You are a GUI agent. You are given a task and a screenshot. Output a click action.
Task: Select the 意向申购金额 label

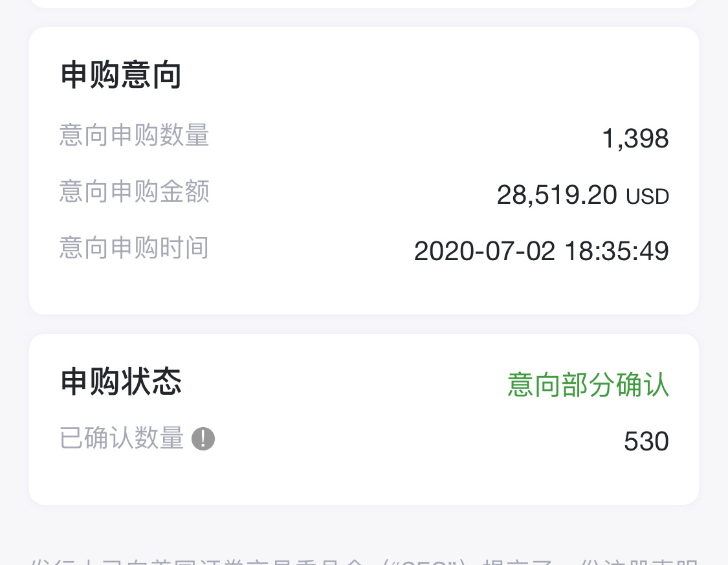[135, 192]
